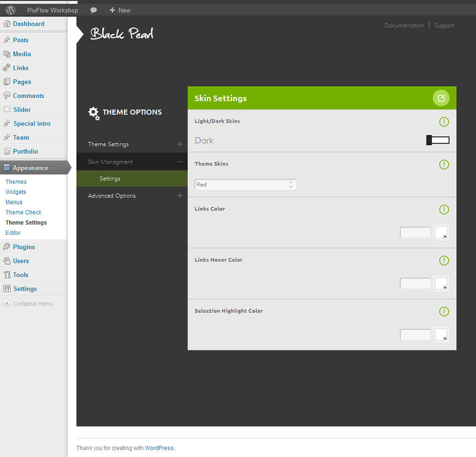Viewport: 476px width, 457px height.
Task: Open the Theme Skins dropdown showing Red
Action: coord(245,185)
